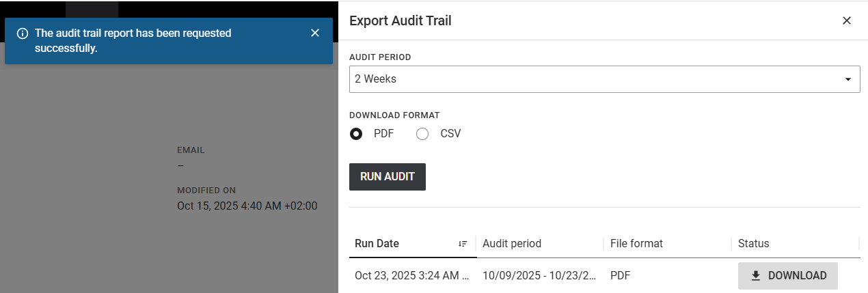This screenshot has height=293, width=868.
Task: Click the download arrow icon in the Status column
Action: point(755,276)
